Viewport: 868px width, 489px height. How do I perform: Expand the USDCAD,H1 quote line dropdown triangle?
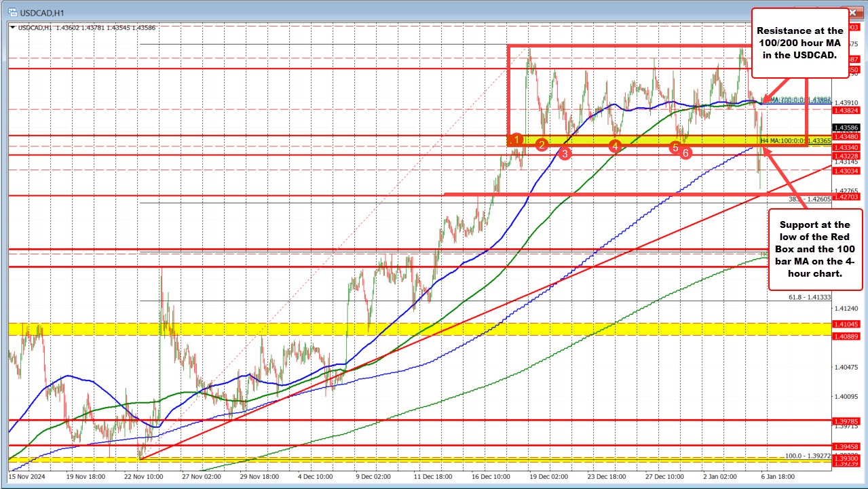click(12, 28)
